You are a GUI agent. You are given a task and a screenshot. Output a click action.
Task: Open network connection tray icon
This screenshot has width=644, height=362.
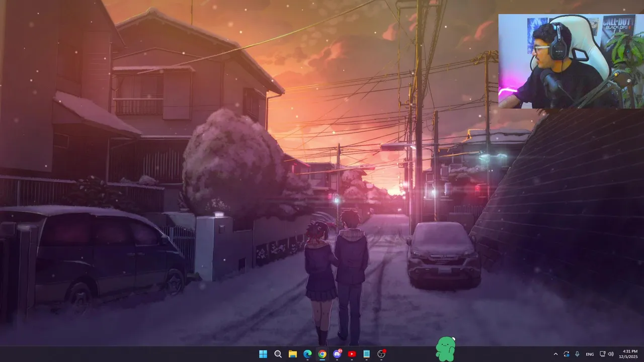(x=603, y=354)
